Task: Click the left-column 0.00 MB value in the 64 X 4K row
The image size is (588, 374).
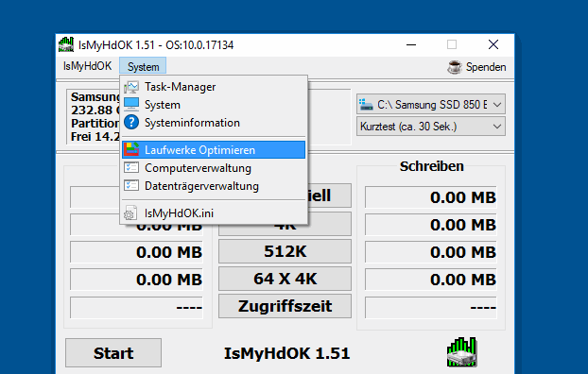Action: [136, 280]
